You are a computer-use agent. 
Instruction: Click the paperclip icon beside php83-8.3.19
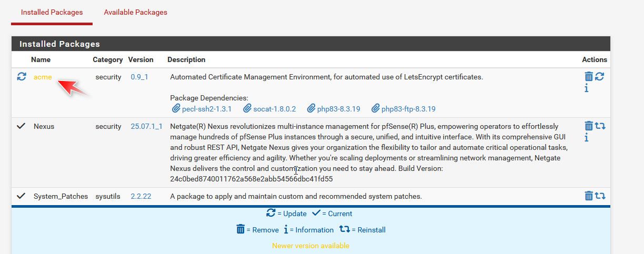[311, 109]
